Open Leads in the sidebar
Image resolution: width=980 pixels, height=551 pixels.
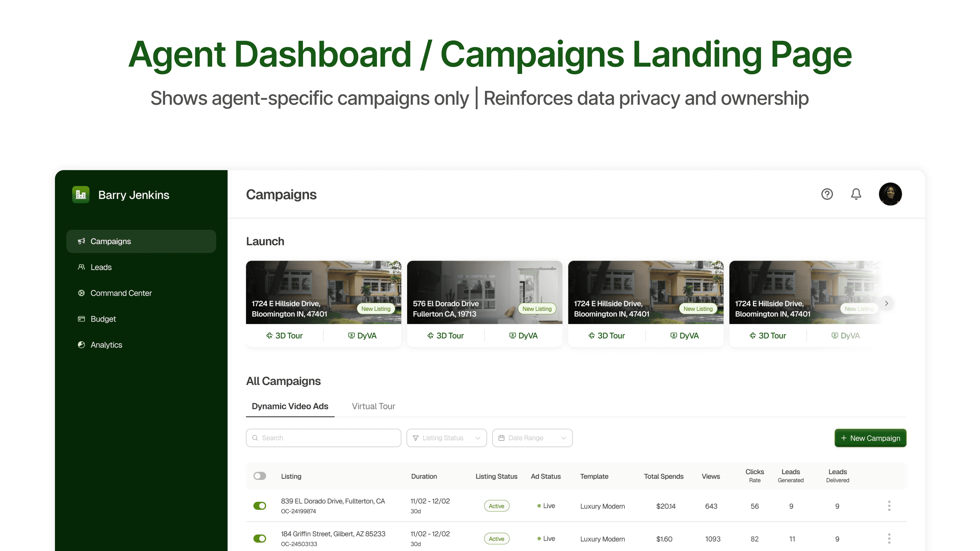click(101, 267)
